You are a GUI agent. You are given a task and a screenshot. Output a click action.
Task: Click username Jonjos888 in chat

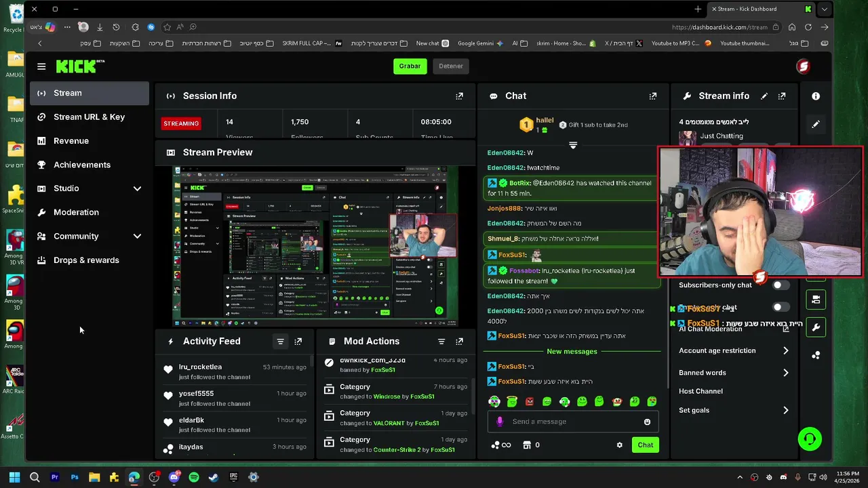pyautogui.click(x=504, y=209)
